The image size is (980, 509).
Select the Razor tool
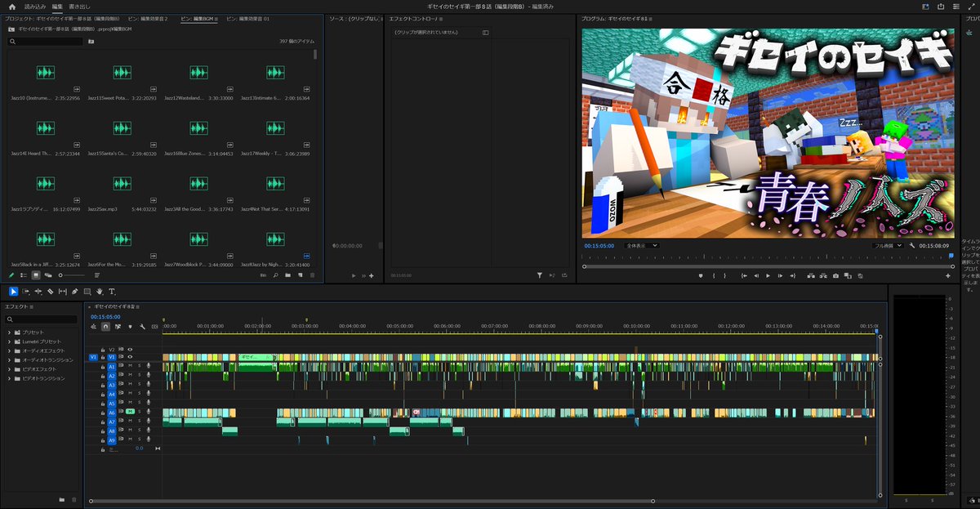50,291
